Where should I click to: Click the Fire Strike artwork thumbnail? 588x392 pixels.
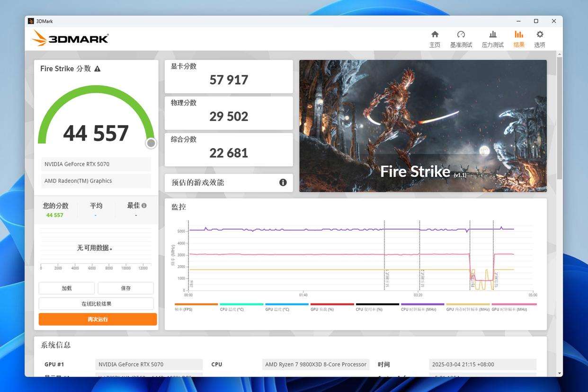click(423, 126)
